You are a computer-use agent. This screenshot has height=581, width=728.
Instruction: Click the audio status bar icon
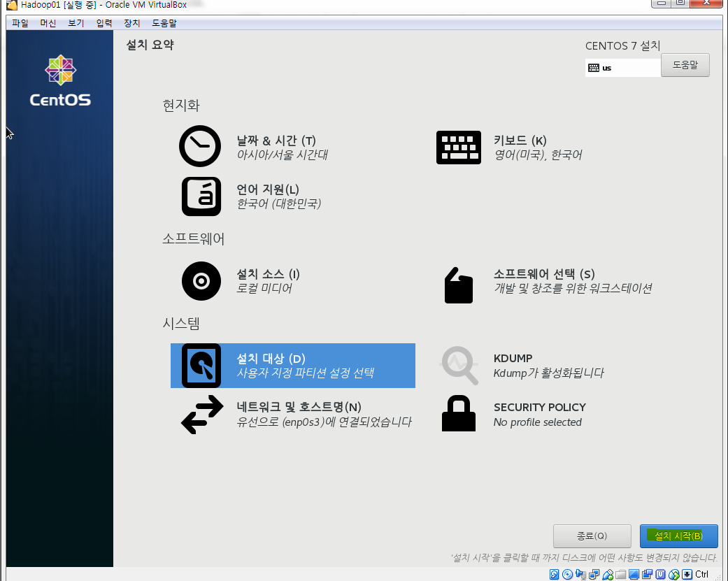(x=581, y=575)
